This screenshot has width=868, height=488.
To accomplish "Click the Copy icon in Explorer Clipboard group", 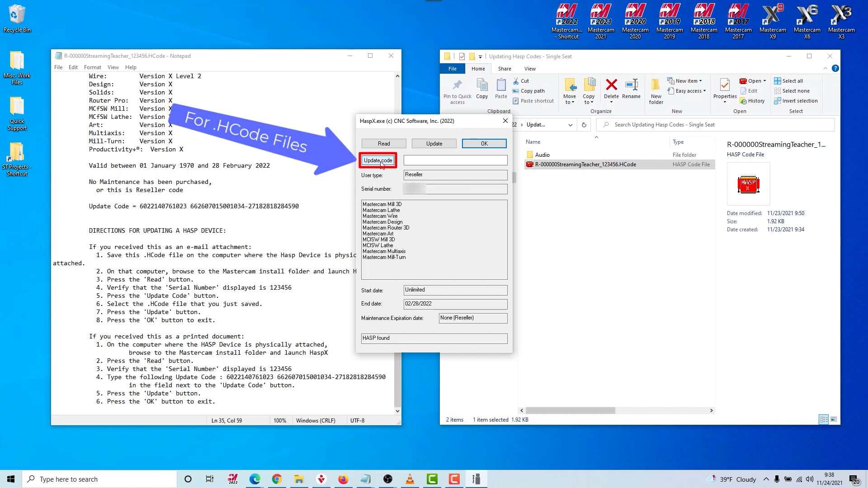I will coord(482,89).
